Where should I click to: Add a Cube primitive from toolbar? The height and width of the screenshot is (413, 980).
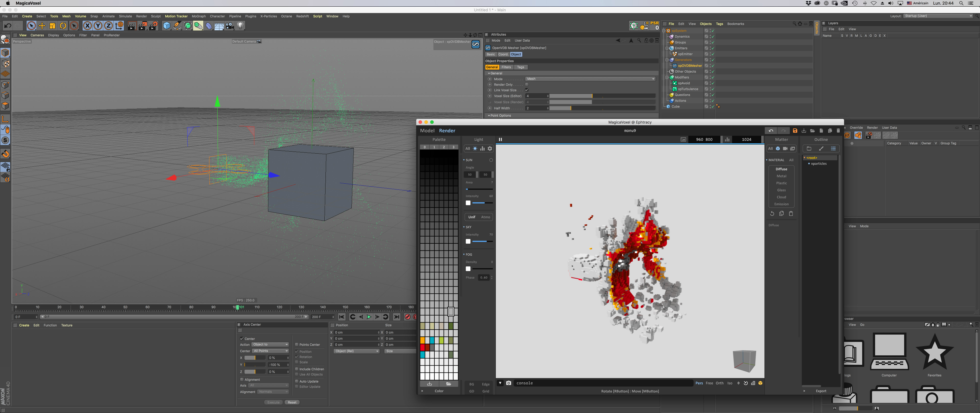click(166, 26)
